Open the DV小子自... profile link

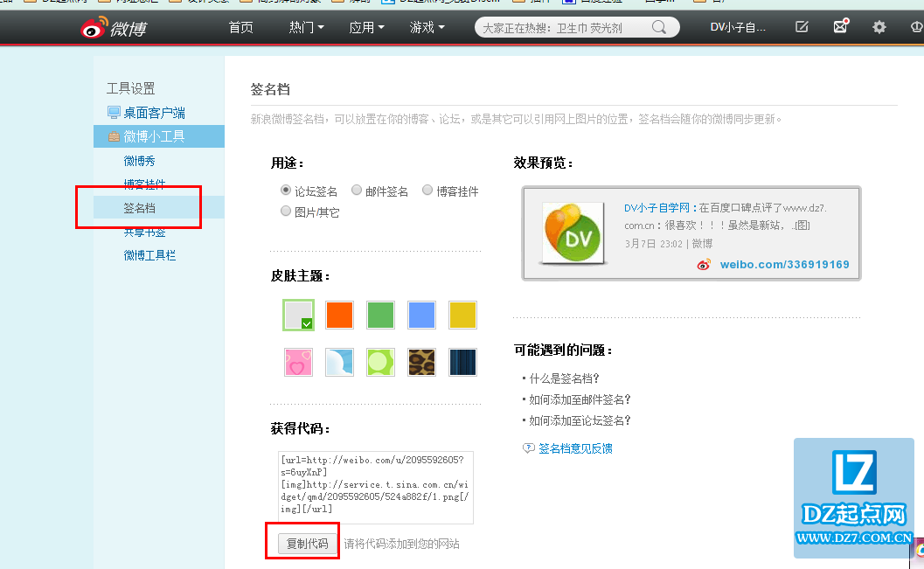[738, 28]
